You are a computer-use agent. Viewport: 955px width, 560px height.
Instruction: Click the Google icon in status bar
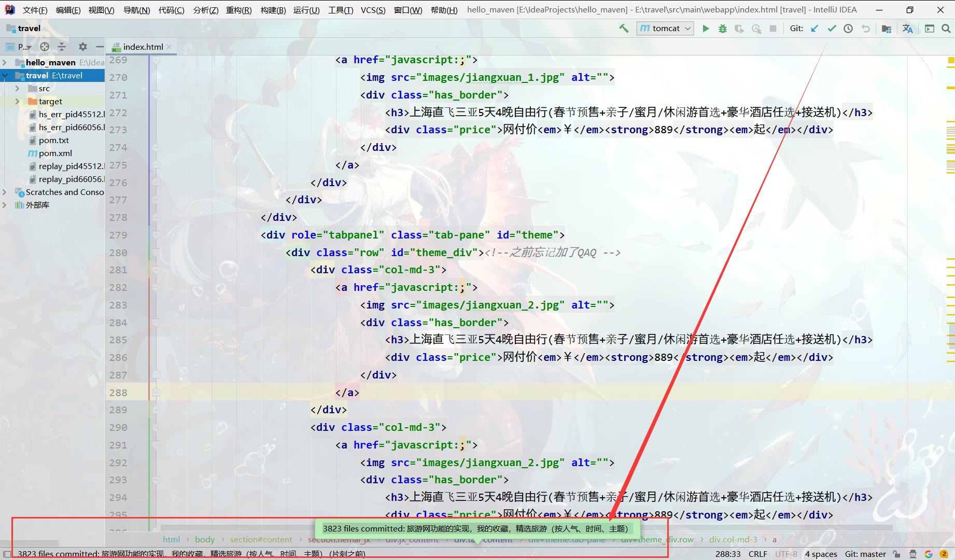929,554
